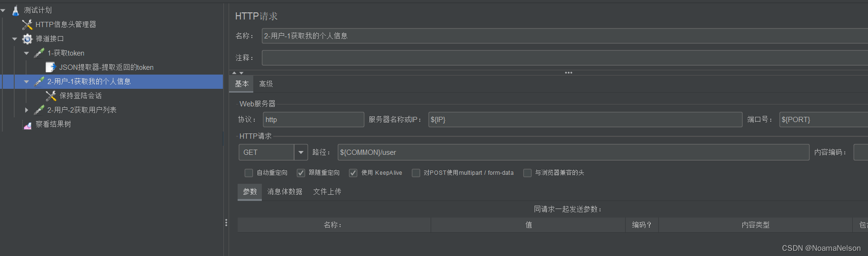Select 2-用户-2获取用户列表 sampler

point(82,110)
